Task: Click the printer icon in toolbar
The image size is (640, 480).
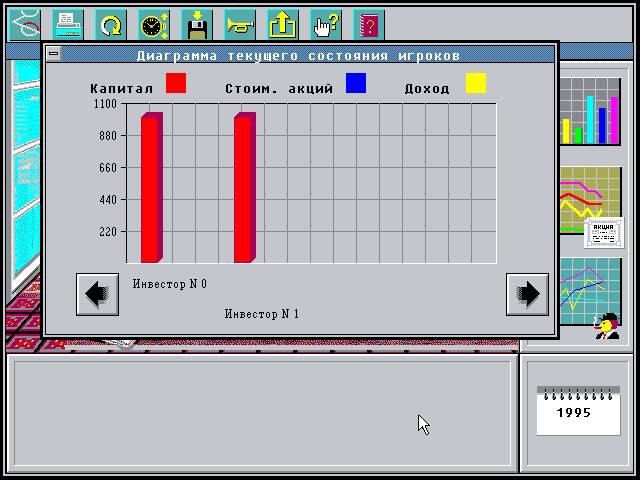Action: tap(68, 25)
